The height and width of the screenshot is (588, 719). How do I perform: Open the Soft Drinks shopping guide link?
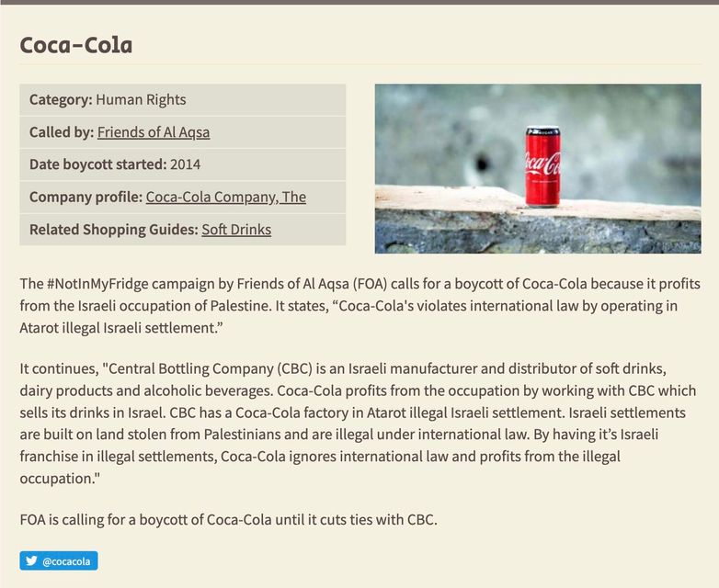[236, 229]
